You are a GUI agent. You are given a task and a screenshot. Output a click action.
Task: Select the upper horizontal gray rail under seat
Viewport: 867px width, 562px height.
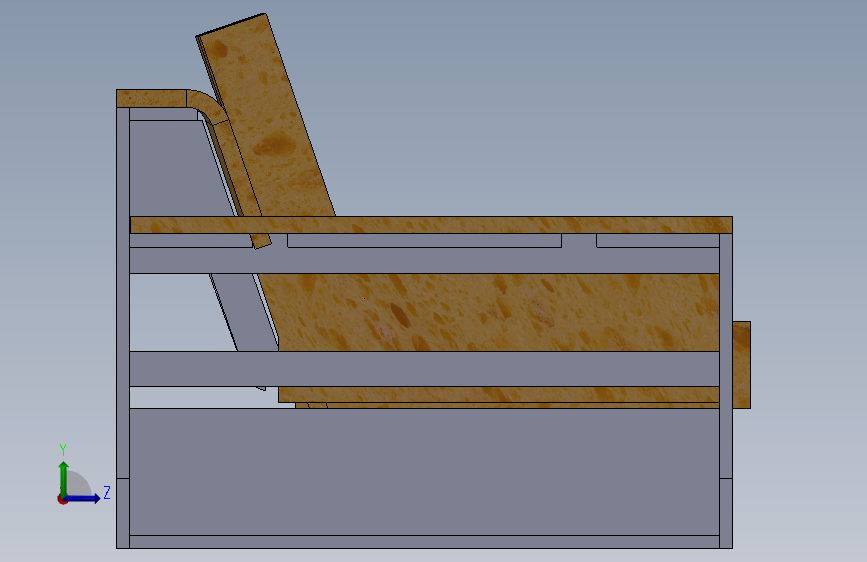(x=424, y=260)
